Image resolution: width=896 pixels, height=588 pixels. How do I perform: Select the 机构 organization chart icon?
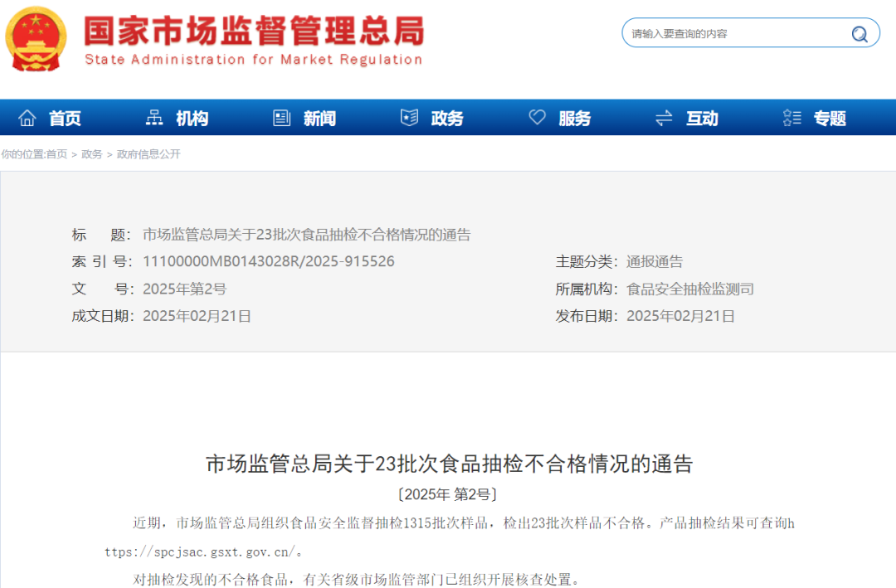pyautogui.click(x=153, y=117)
